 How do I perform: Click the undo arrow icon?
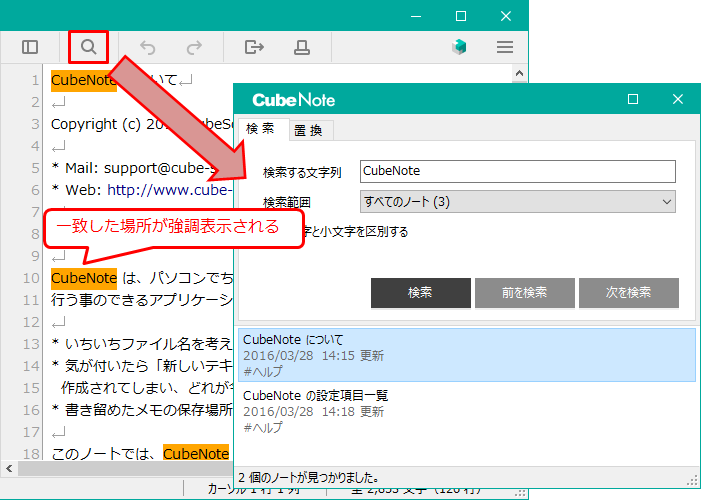[148, 47]
